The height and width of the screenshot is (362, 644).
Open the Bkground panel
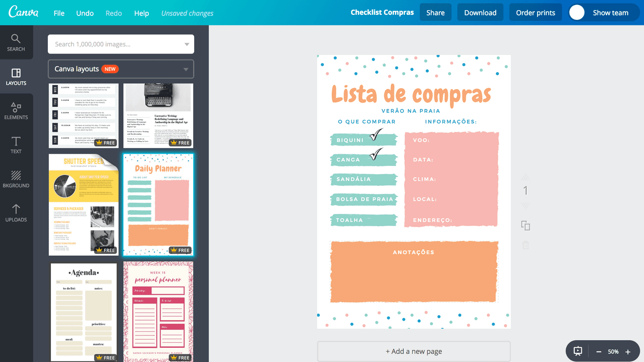point(16,179)
